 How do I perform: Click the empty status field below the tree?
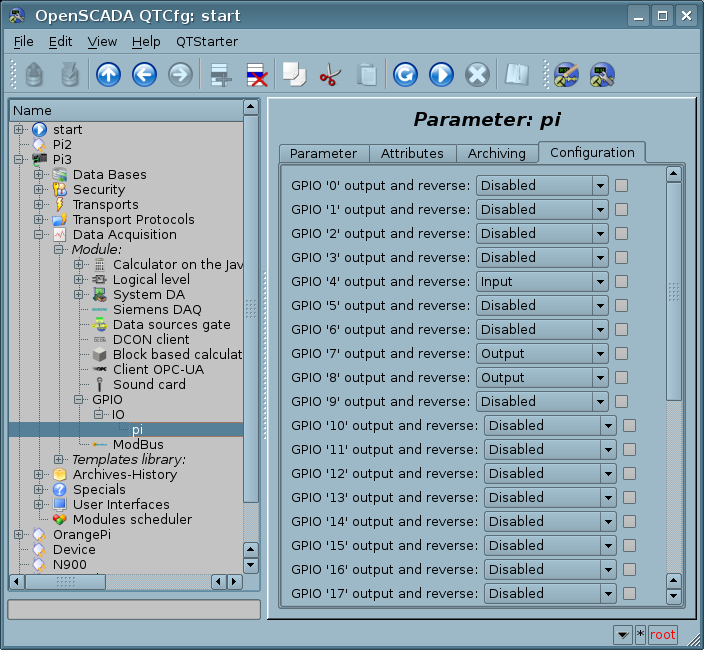(134, 609)
